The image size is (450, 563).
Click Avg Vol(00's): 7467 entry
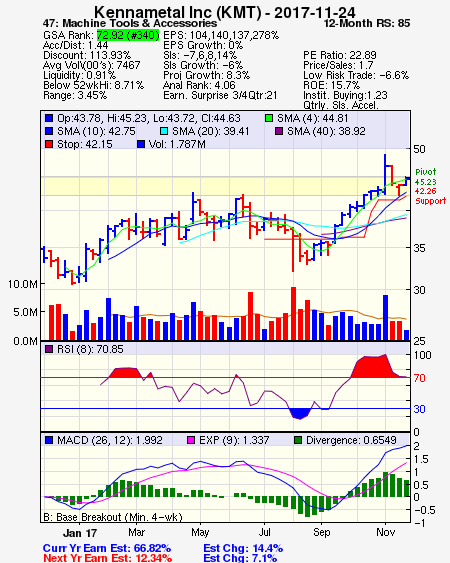point(92,65)
